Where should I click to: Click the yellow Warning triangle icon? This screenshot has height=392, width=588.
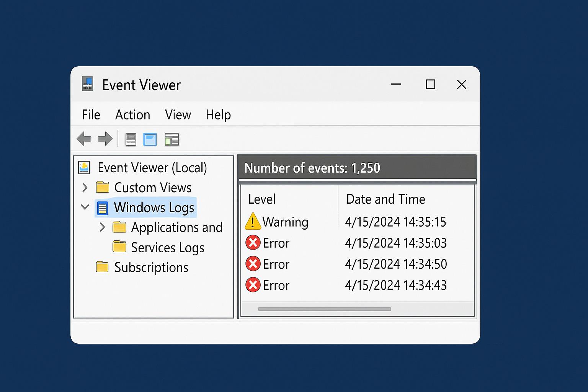(x=252, y=221)
